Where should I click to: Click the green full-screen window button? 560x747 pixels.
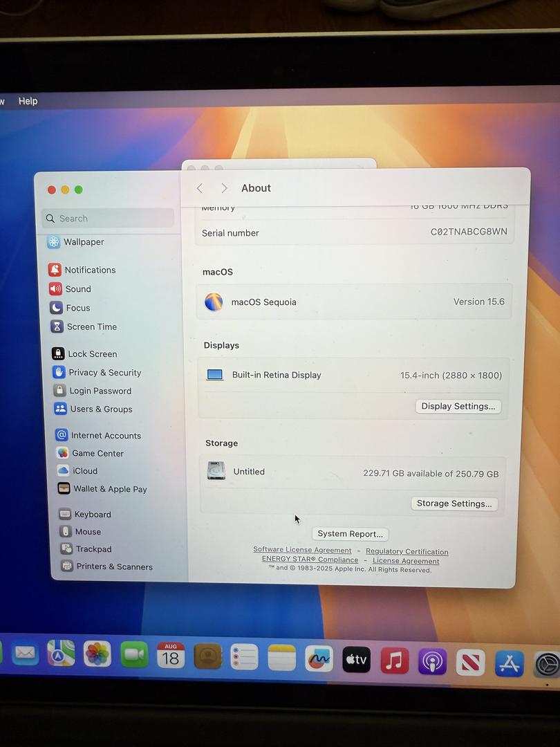point(79,190)
